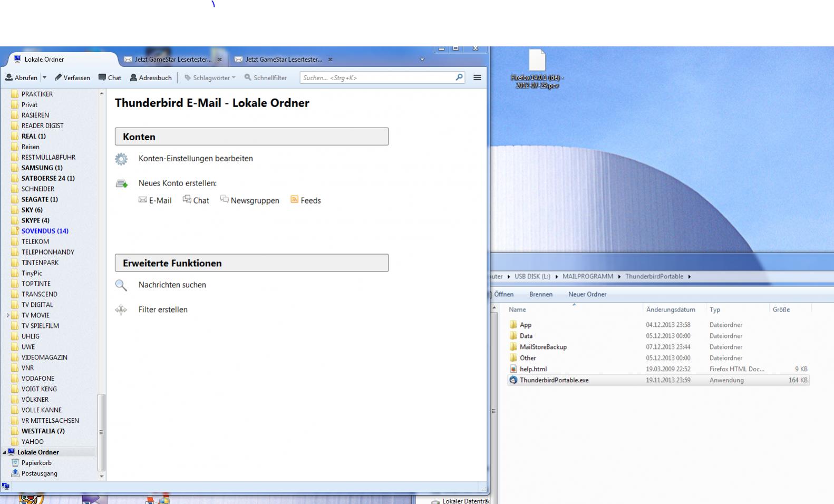Click Öffnen in Explorer toolbar
Viewport: 834px width, 504px height.
click(504, 294)
